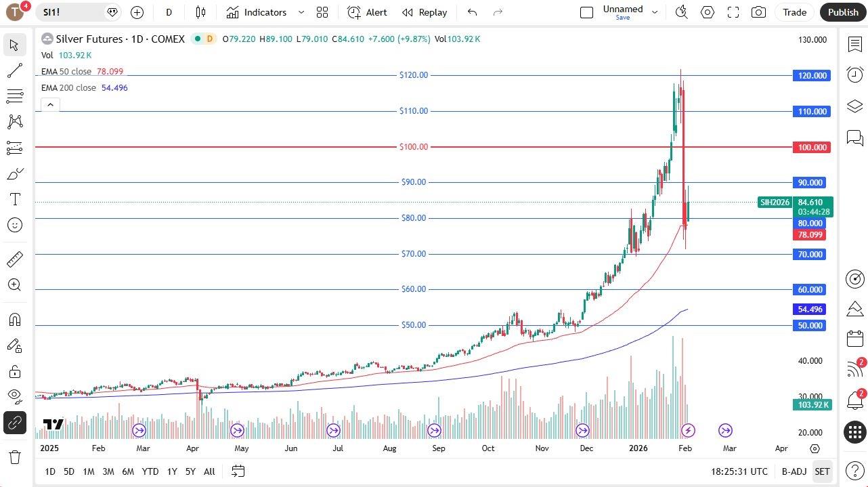Select the Brush drawing tool
The width and height of the screenshot is (868, 487).
click(x=15, y=173)
